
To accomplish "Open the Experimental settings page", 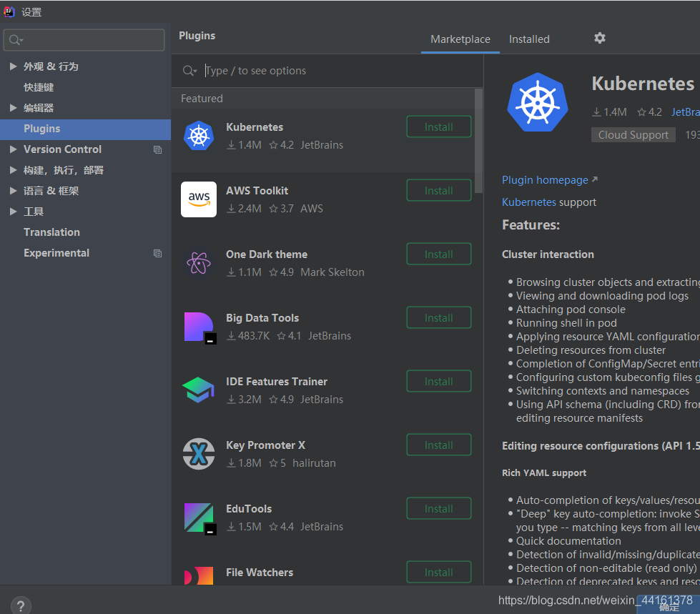I will point(56,253).
